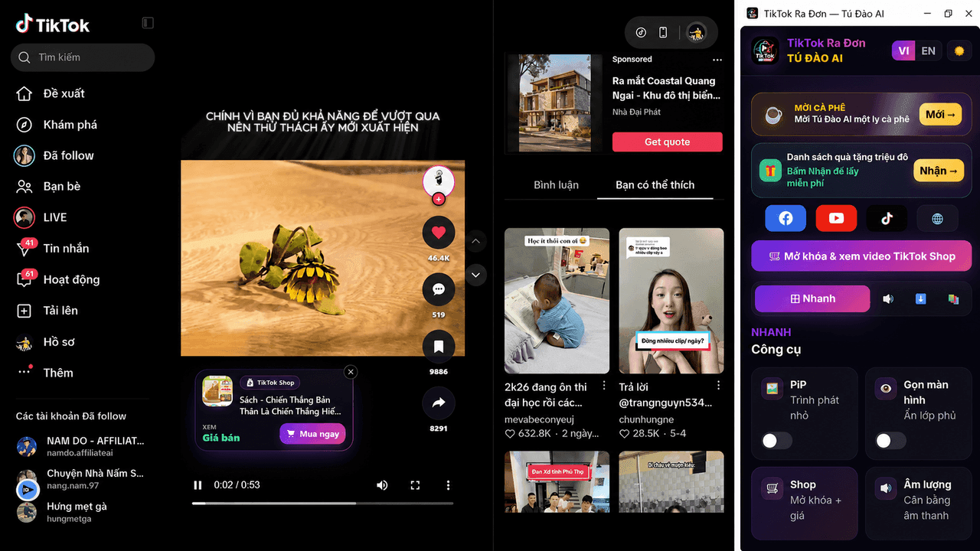Follow the creator with the red plus badge
The width and height of the screenshot is (980, 551).
439,199
